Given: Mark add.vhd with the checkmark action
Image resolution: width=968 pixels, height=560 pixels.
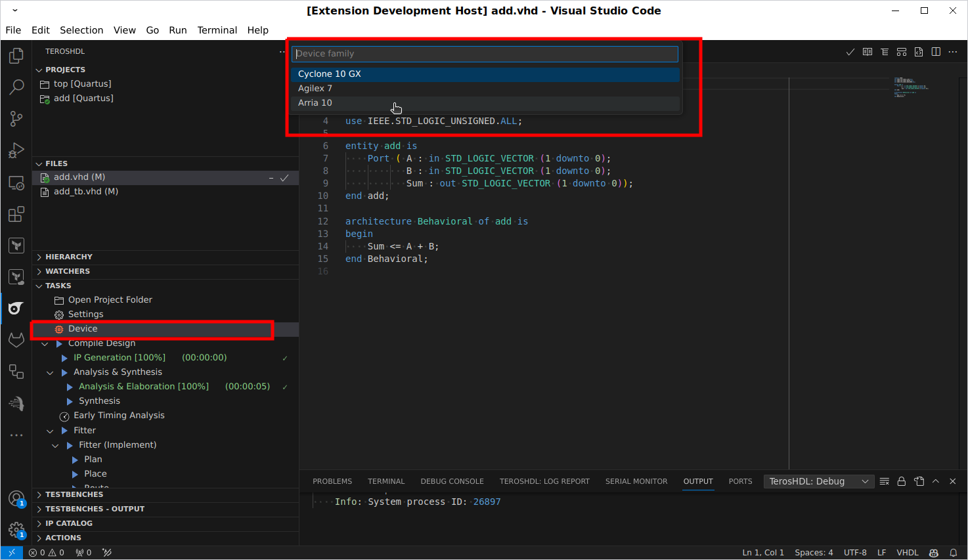Looking at the screenshot, I should tap(284, 178).
